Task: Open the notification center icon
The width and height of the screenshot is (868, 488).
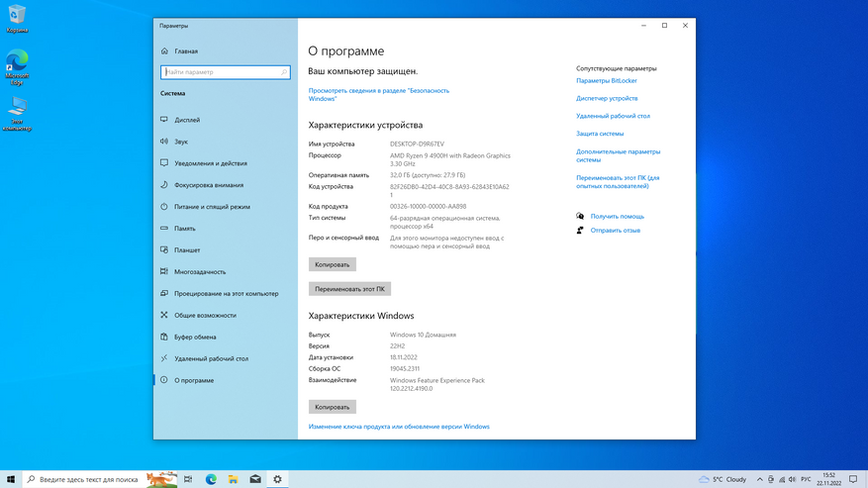Action: [853, 479]
